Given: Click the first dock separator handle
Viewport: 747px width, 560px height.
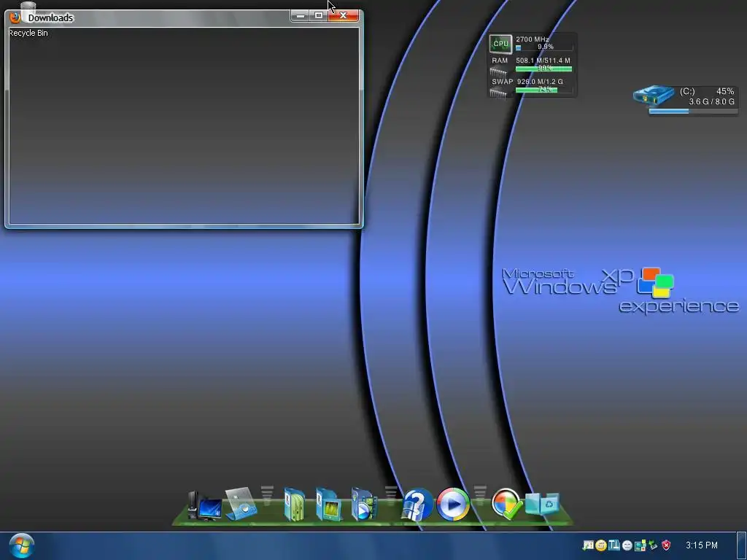Looking at the screenshot, I should click(267, 495).
